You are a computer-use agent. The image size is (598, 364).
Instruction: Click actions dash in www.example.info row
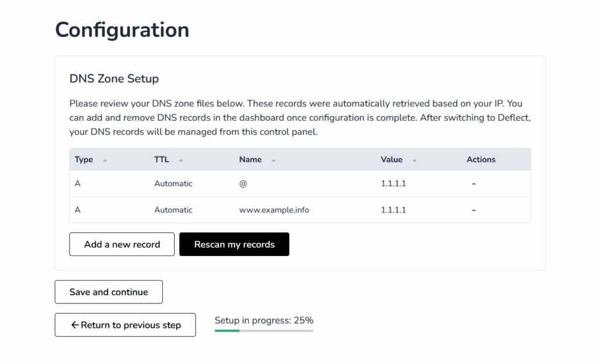(474, 210)
